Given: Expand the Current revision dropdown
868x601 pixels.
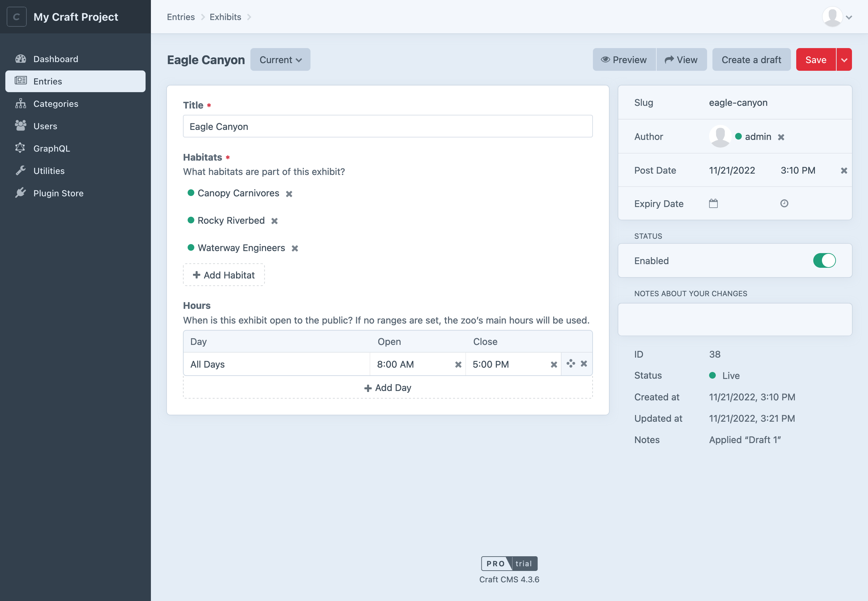Looking at the screenshot, I should (x=280, y=59).
